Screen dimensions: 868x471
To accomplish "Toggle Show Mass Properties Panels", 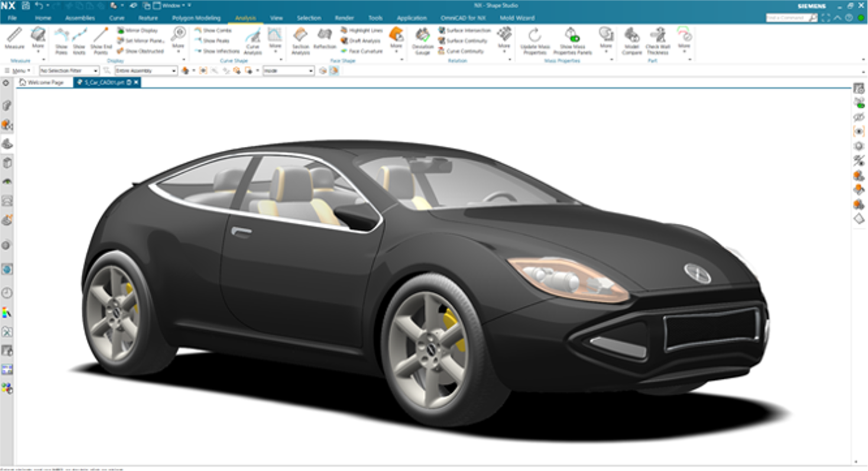I will click(572, 40).
